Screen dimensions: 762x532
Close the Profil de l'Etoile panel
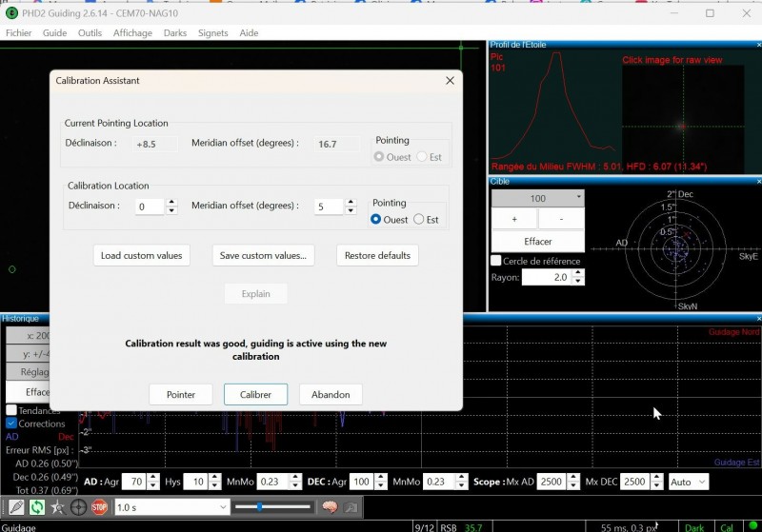[x=758, y=45]
